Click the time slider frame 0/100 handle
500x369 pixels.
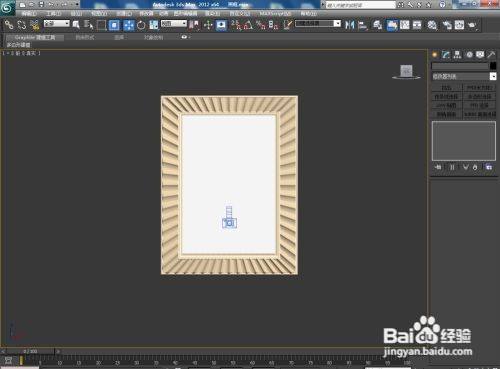(x=30, y=351)
